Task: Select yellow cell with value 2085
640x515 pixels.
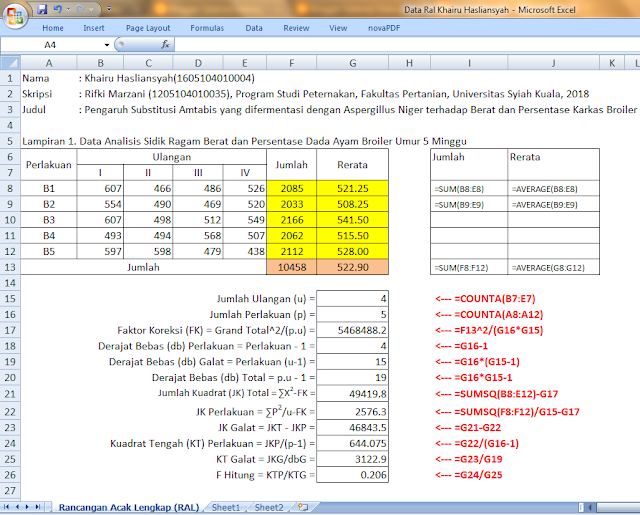Action: [x=291, y=189]
